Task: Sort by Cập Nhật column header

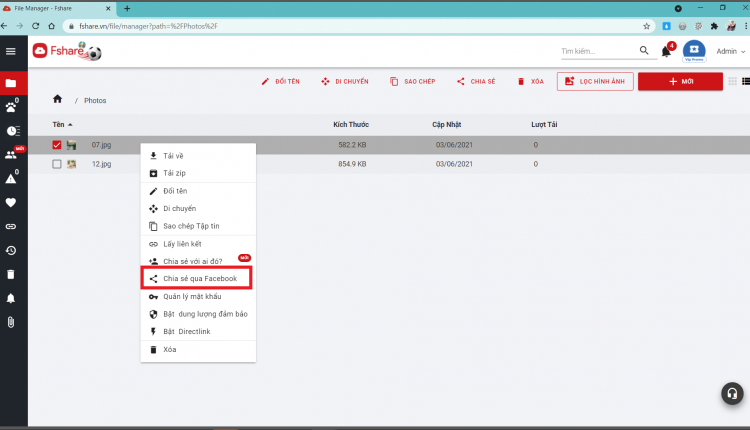Action: [446, 124]
